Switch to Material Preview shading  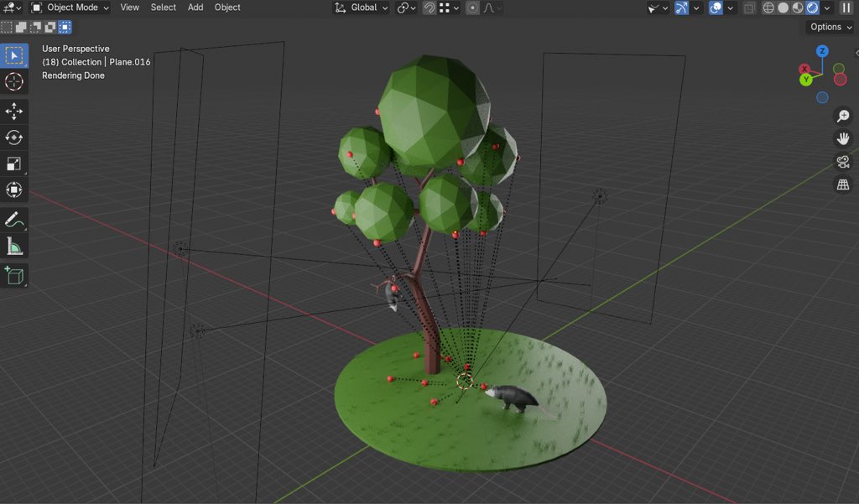point(798,8)
